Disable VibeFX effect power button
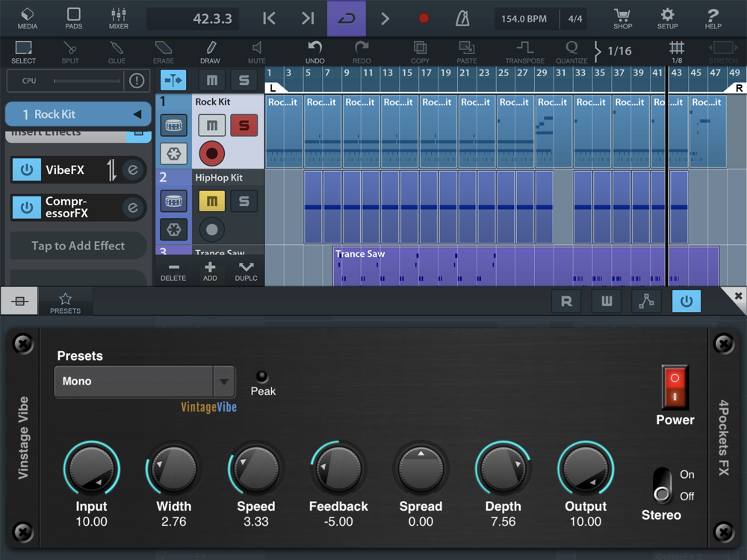This screenshot has height=560, width=747. pos(27,169)
